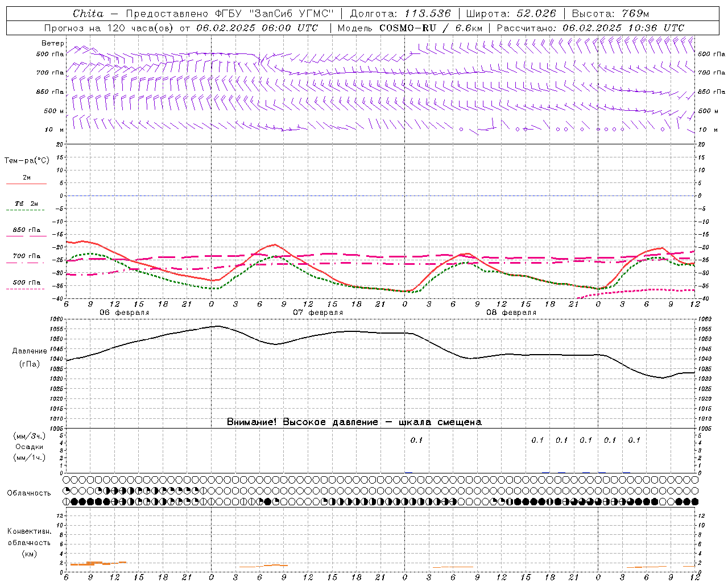Click the Конвективн. label
Viewport: 728px width, 582px height.
click(29, 531)
